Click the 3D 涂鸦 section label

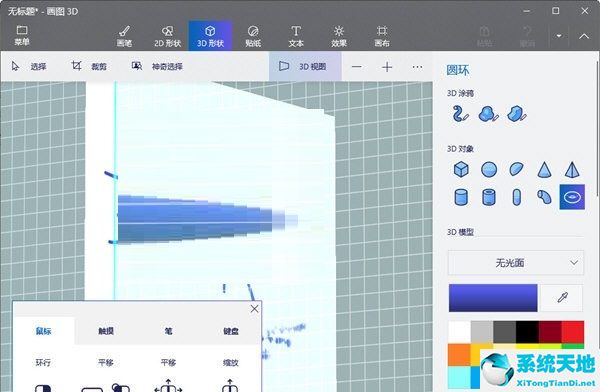pos(460,93)
